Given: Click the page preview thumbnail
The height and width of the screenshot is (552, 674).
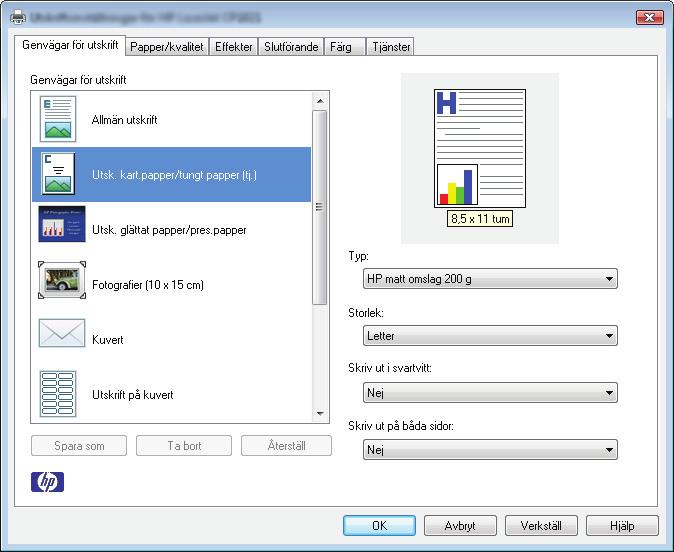Looking at the screenshot, I should 480,148.
